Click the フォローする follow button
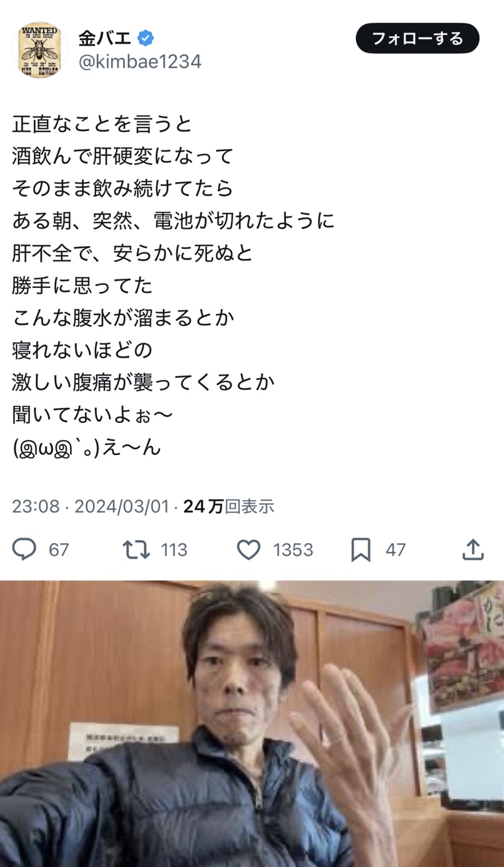Viewport: 504px width, 867px height. 417,38
